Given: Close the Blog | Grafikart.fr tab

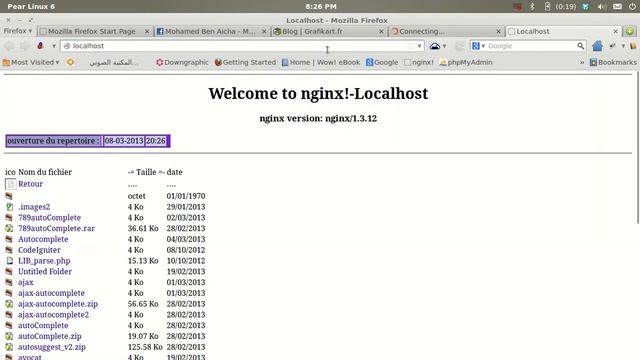Looking at the screenshot, I should 381,31.
